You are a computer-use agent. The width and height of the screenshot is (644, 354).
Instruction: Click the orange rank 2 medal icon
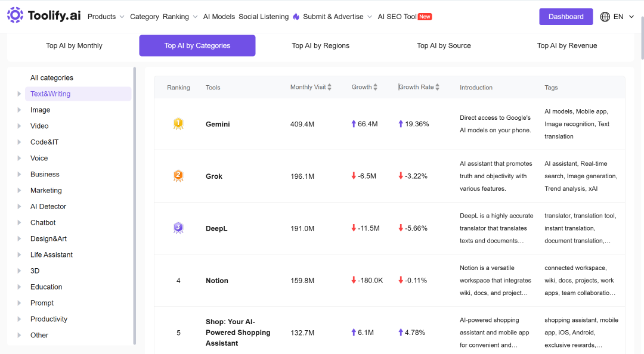[x=178, y=176]
